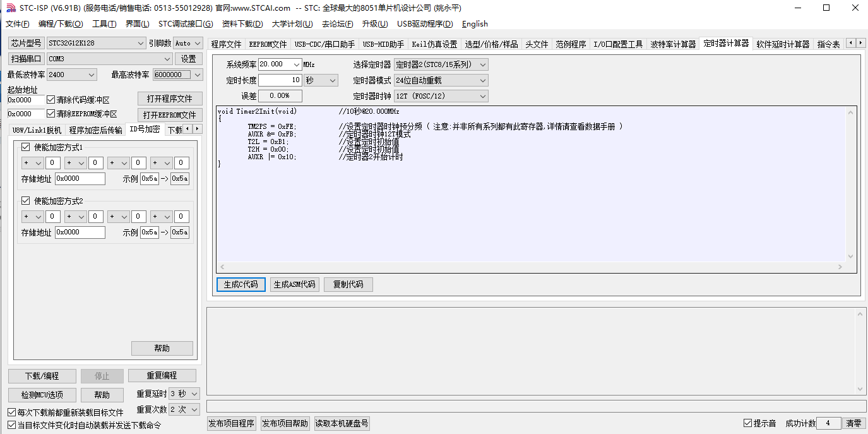Click 清零 to reset success count
The height and width of the screenshot is (434, 868).
(853, 423)
